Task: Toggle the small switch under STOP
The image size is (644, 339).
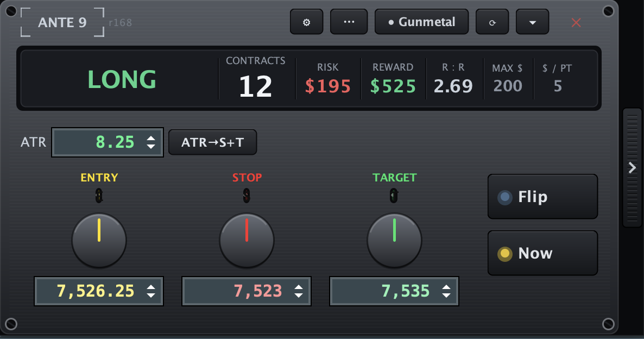Action: pos(247,196)
